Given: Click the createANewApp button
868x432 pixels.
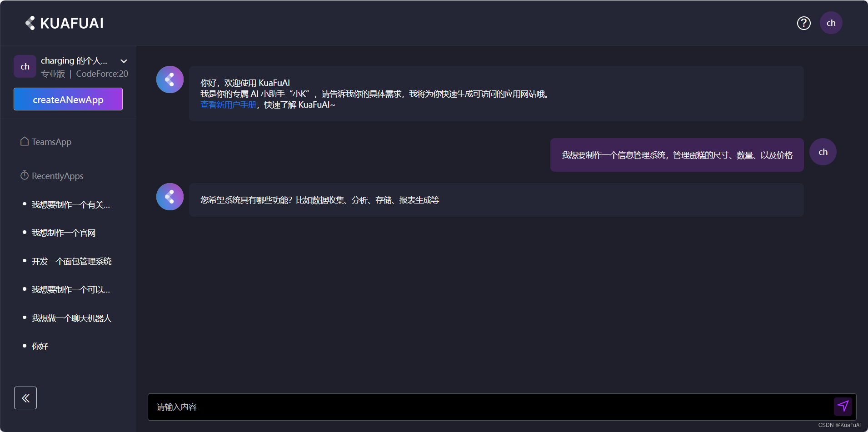Looking at the screenshot, I should pyautogui.click(x=68, y=99).
